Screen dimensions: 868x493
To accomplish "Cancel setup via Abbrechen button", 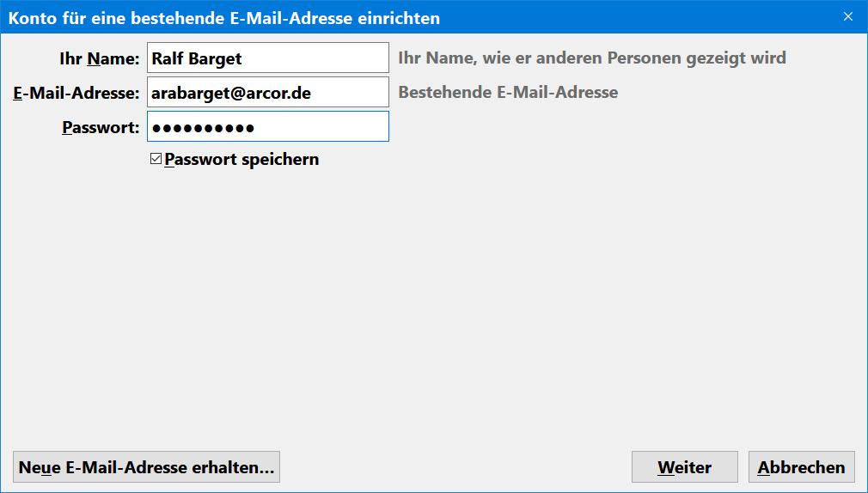I will coord(801,467).
